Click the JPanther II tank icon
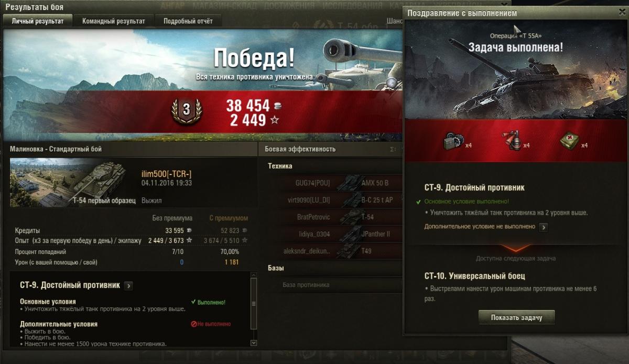The width and height of the screenshot is (629, 364). point(347,234)
